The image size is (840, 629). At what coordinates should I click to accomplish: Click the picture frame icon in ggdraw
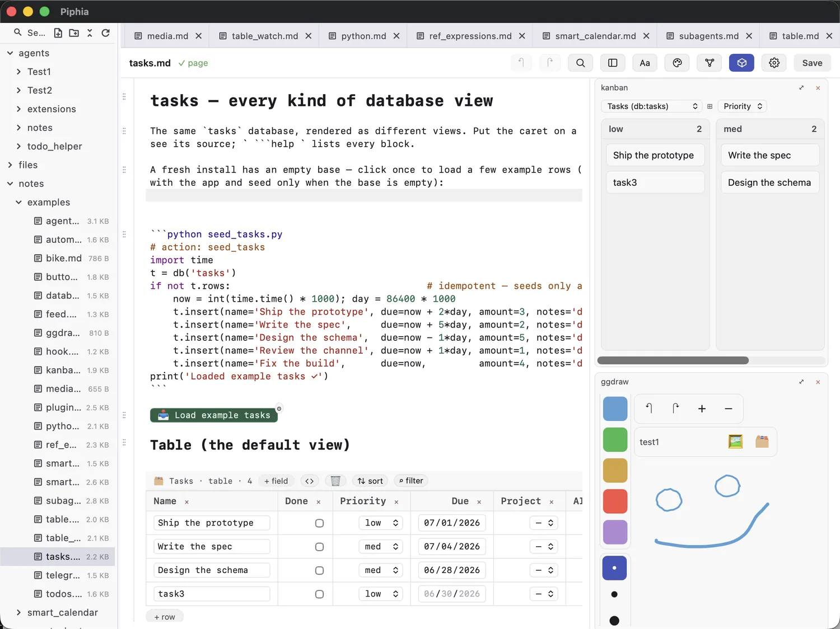coord(735,442)
